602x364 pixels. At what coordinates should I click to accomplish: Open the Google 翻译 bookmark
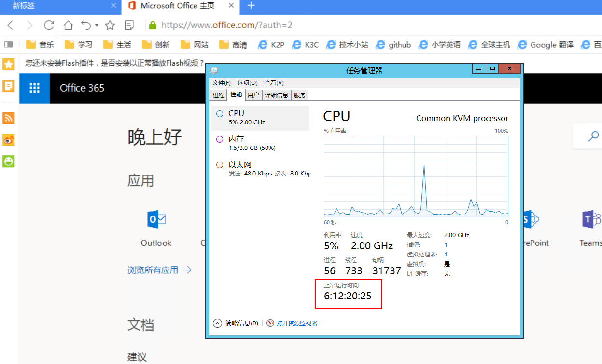[546, 45]
